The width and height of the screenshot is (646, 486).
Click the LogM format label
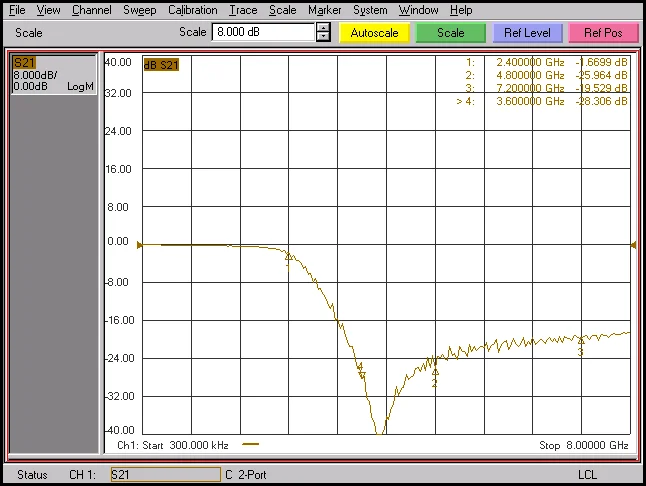80,86
